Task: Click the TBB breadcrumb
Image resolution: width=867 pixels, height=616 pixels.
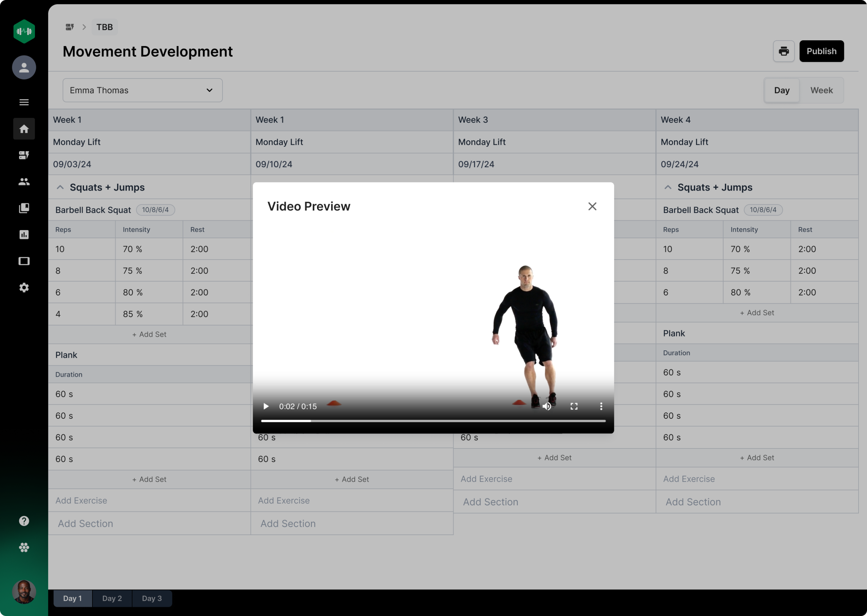Action: click(104, 27)
